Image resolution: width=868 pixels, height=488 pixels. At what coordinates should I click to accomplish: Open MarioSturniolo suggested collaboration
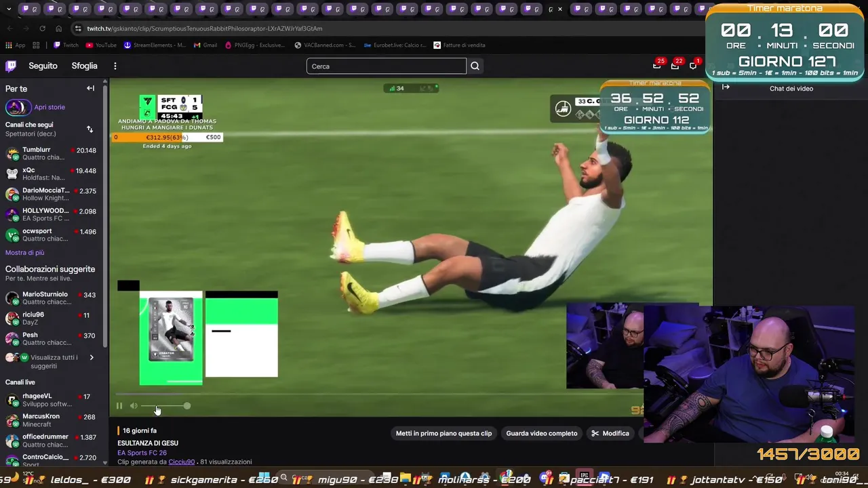pyautogui.click(x=51, y=298)
